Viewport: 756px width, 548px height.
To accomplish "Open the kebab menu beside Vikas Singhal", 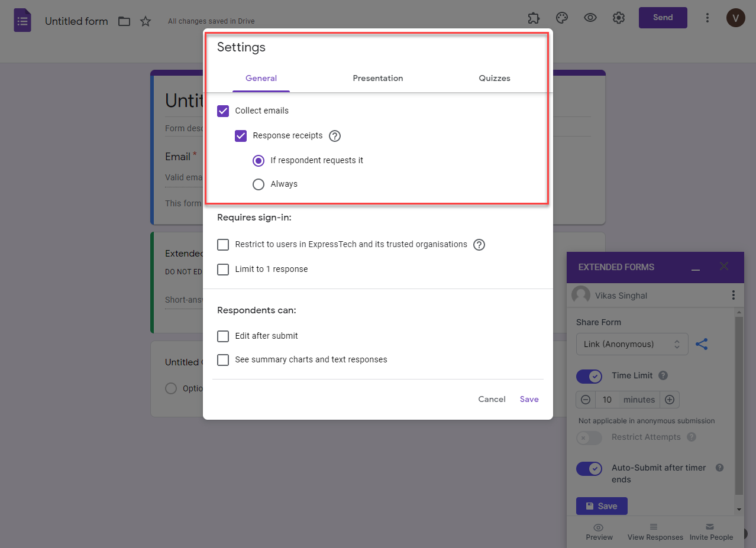I will pyautogui.click(x=733, y=295).
